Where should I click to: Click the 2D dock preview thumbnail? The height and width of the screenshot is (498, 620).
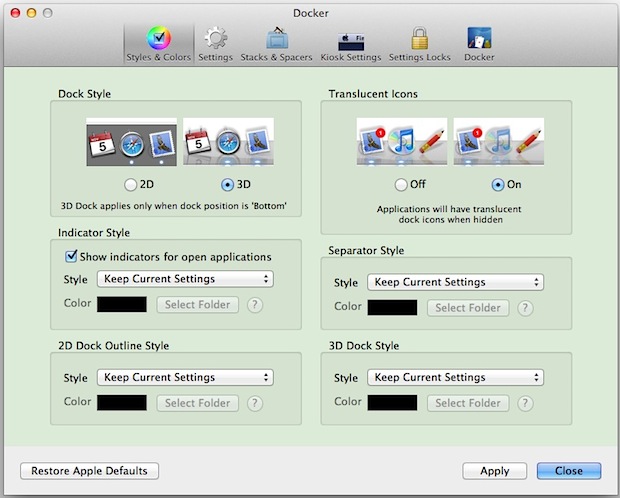(x=131, y=142)
